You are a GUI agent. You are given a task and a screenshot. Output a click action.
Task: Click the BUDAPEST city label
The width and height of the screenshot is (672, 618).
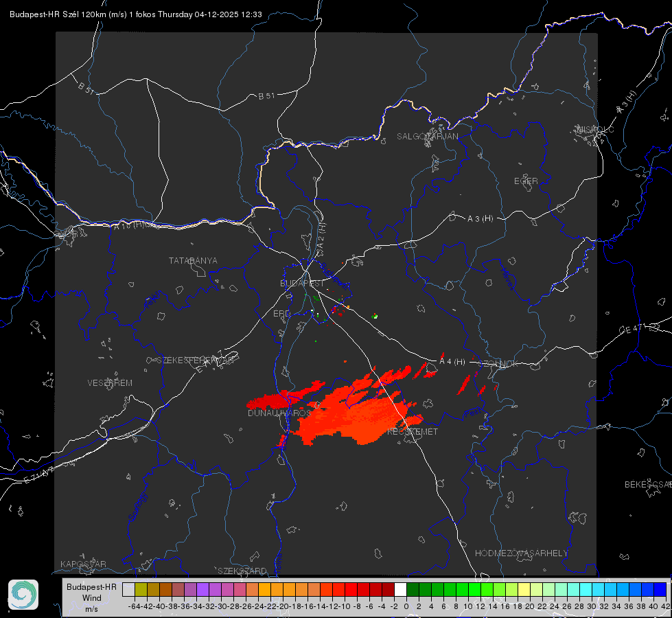pyautogui.click(x=302, y=284)
